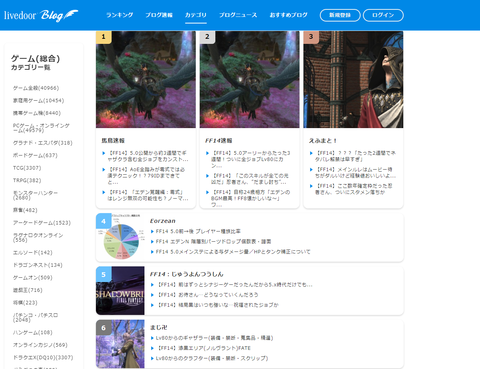480x369 pixels.
Task: Open えみまと！ article about メインルレはムービー待ち
Action: 355,173
